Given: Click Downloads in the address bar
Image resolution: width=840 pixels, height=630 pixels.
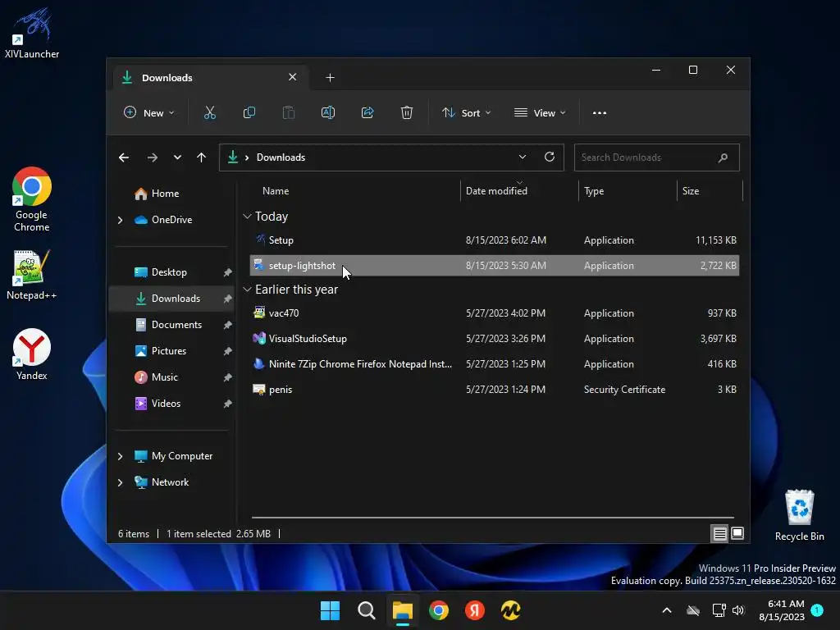Looking at the screenshot, I should point(281,157).
